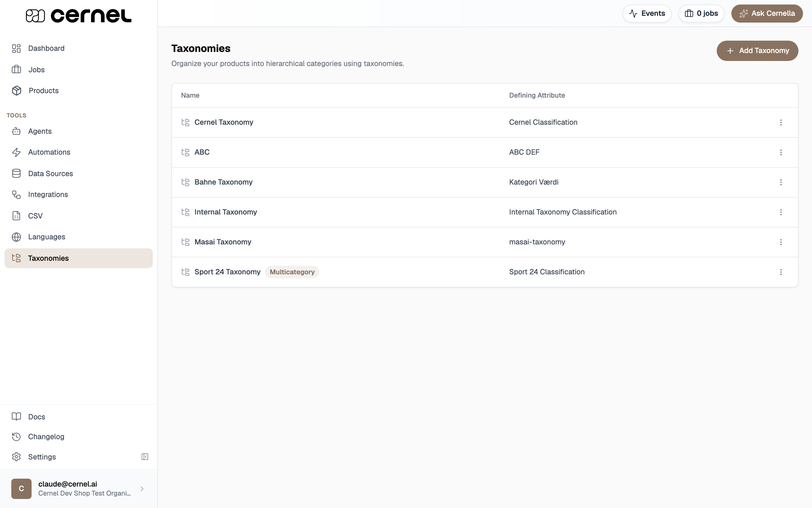Open the Events button in header

point(646,14)
